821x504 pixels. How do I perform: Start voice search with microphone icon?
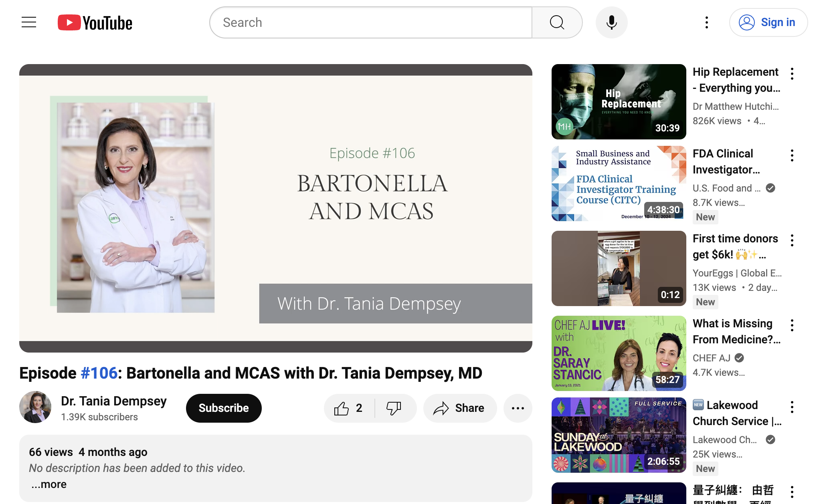[x=611, y=22]
